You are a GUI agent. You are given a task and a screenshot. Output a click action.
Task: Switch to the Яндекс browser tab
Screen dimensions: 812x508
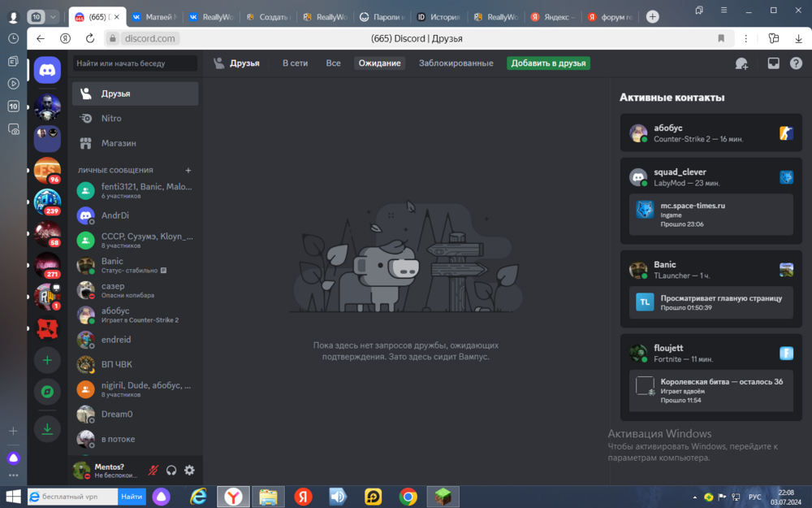tap(552, 17)
